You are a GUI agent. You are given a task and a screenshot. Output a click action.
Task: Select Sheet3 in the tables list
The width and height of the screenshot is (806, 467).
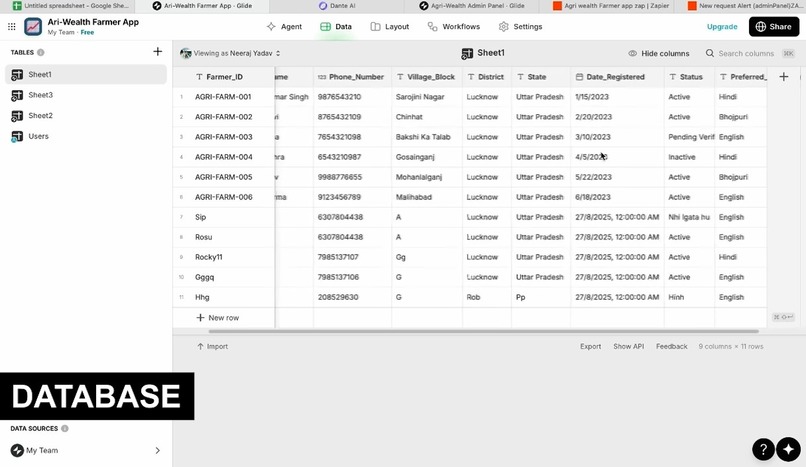coord(86,95)
